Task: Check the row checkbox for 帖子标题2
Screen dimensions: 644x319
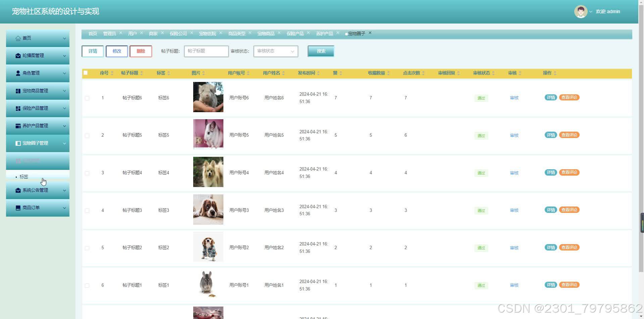Action: click(x=87, y=248)
